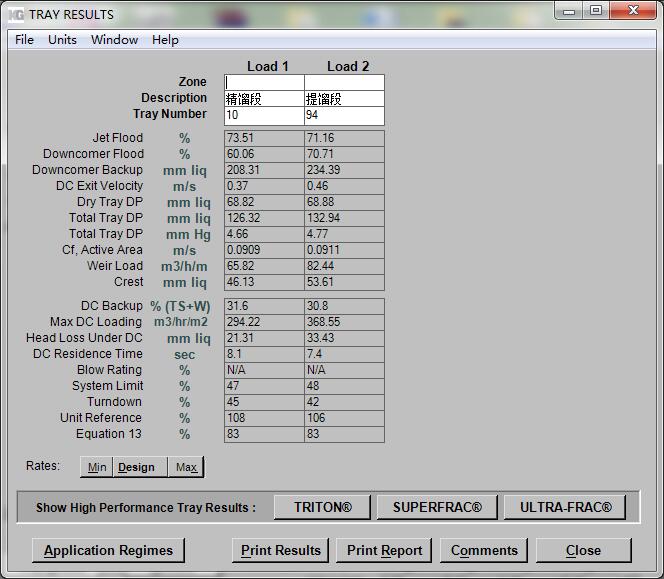Click DC Exit Velocity value 0.37
The width and height of the screenshot is (664, 579).
264,186
